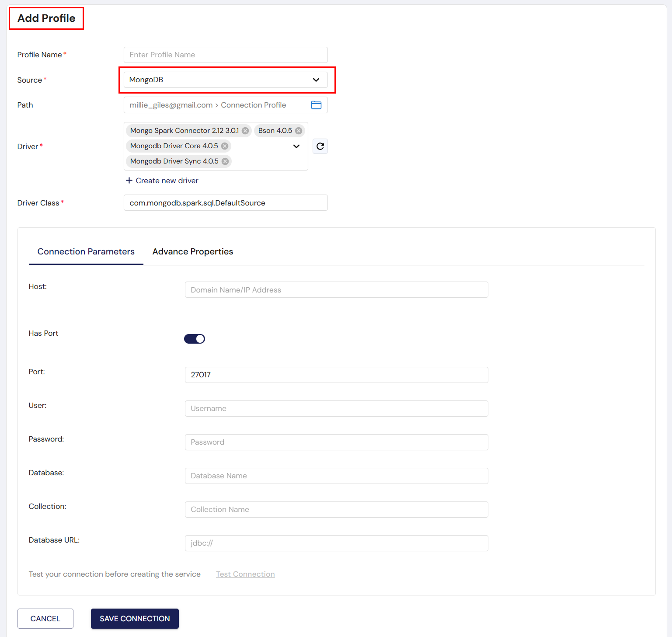Click the folder browse icon in Path field
672x637 pixels.
click(316, 105)
